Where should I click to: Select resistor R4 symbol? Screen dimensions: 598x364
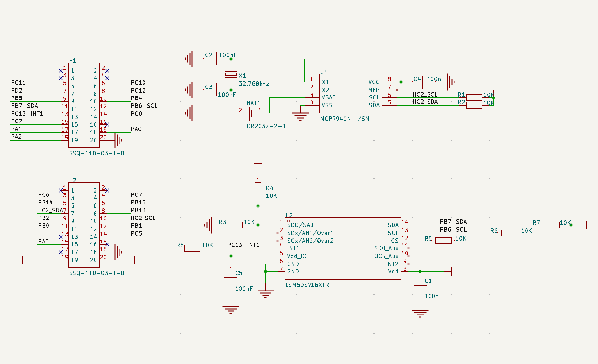tap(258, 190)
